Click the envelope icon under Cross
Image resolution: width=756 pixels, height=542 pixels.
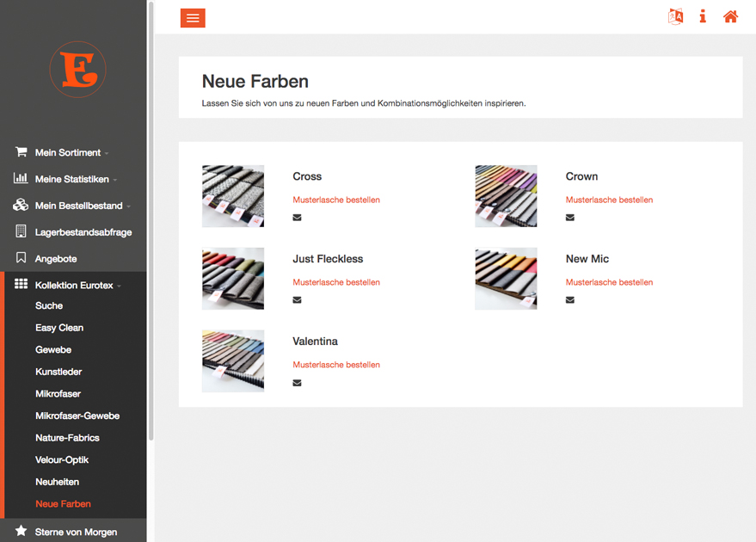(297, 218)
